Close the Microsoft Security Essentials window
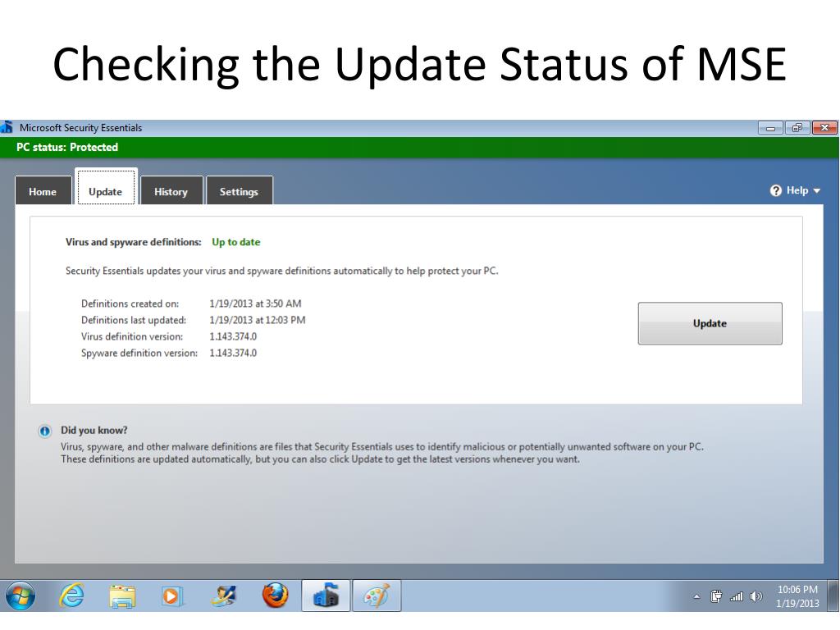This screenshot has width=840, height=630. (x=824, y=128)
